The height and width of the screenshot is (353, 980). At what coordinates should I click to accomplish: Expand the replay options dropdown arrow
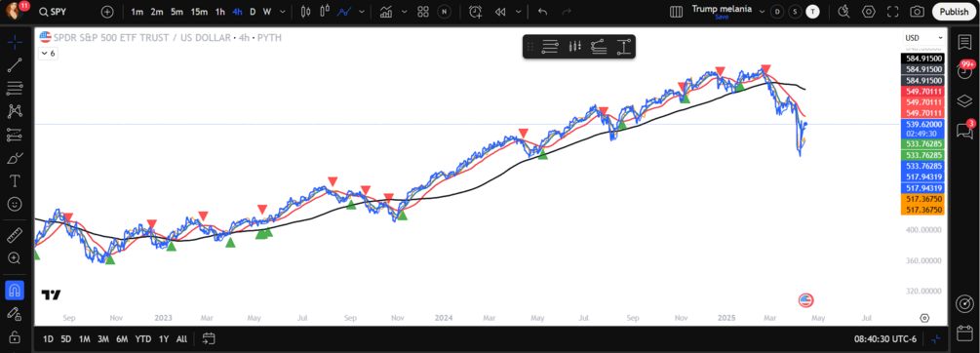[518, 12]
